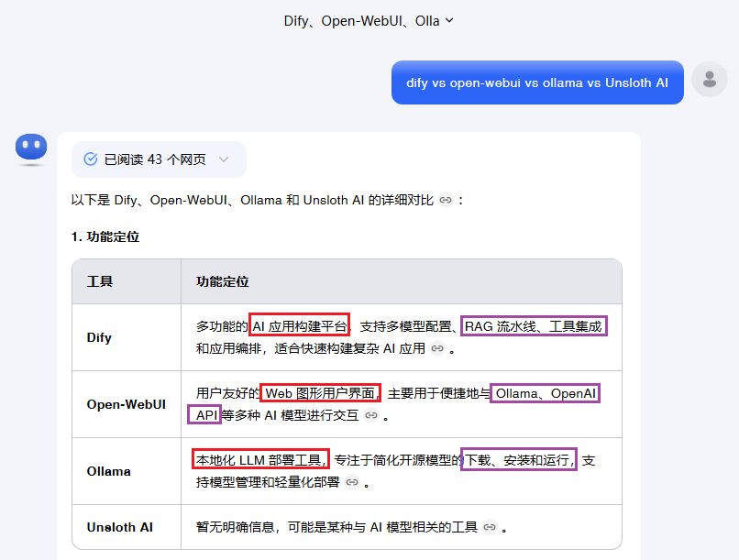Click the checkmark icon on the read-pages badge
This screenshot has height=560, width=739.
click(x=90, y=159)
